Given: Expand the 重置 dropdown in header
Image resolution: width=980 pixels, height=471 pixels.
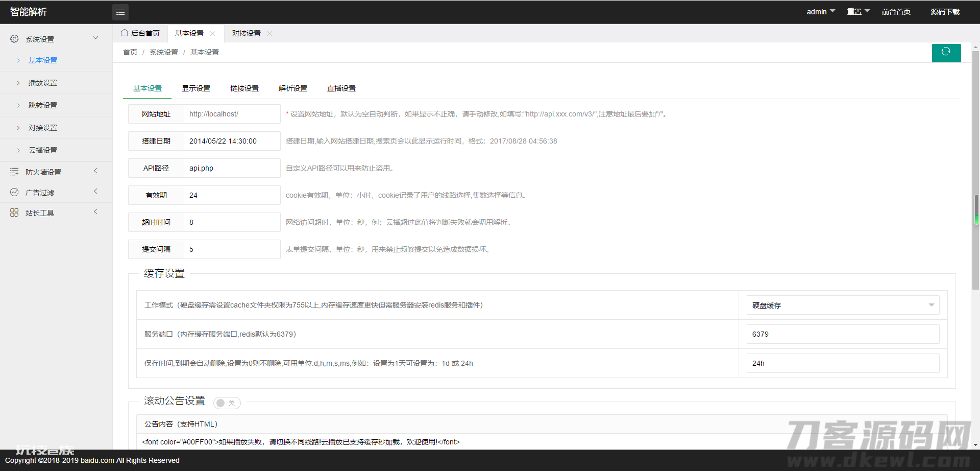Looking at the screenshot, I should [x=858, y=12].
